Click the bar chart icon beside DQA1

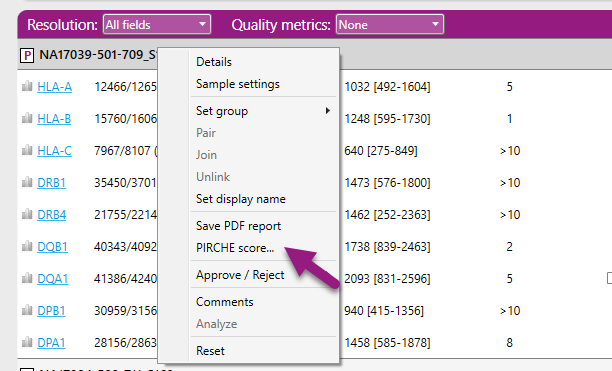pos(27,278)
